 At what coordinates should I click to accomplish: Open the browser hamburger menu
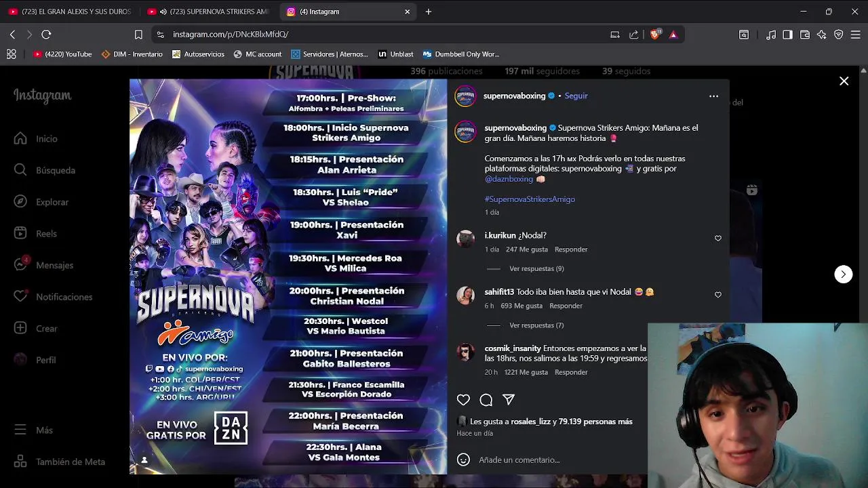pyautogui.click(x=856, y=35)
